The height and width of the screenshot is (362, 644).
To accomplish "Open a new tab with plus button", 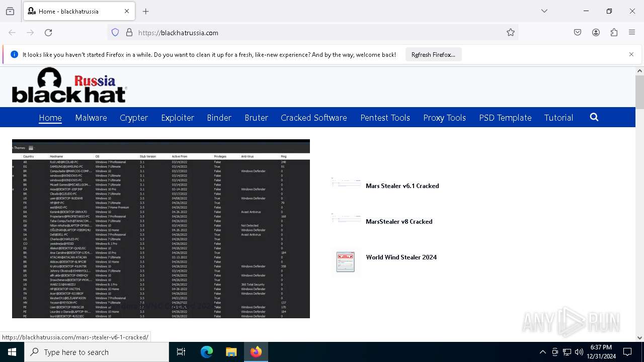I will (146, 11).
